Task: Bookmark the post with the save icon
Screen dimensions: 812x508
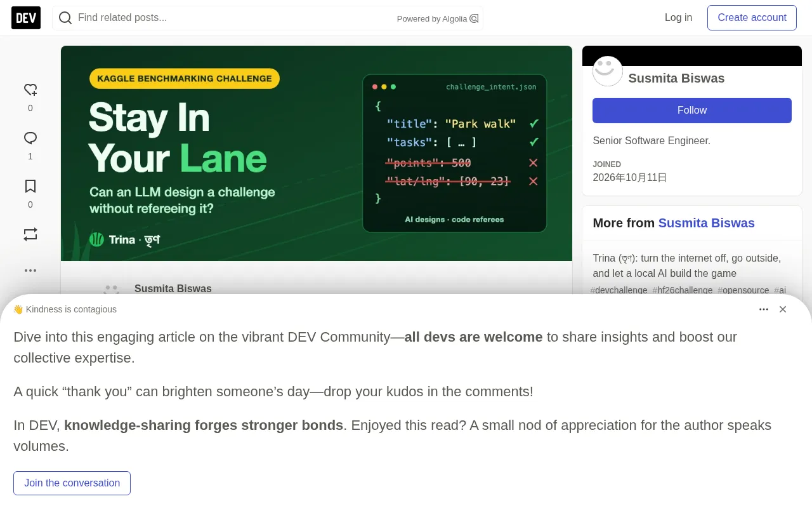Action: tap(30, 186)
